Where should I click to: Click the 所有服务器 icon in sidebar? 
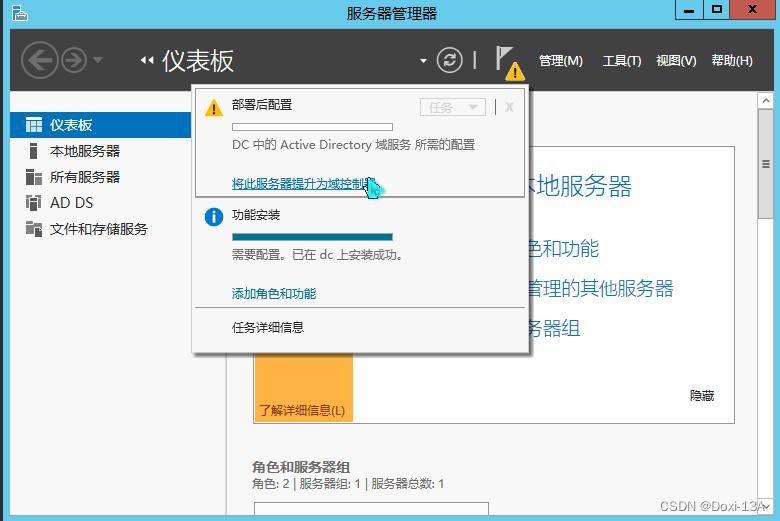pos(34,177)
